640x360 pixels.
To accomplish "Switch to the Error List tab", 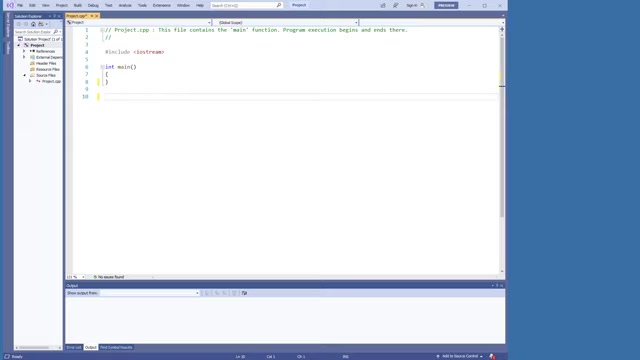I will (x=74, y=347).
